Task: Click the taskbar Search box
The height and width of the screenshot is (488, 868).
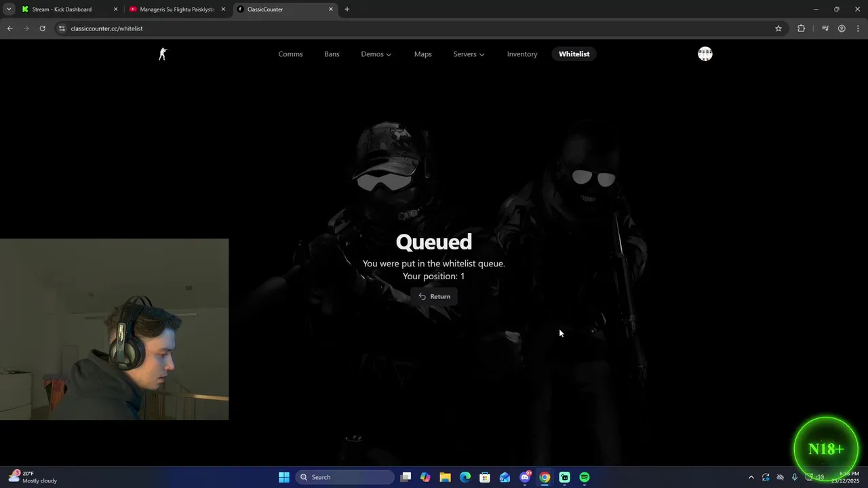Action: pos(345,477)
